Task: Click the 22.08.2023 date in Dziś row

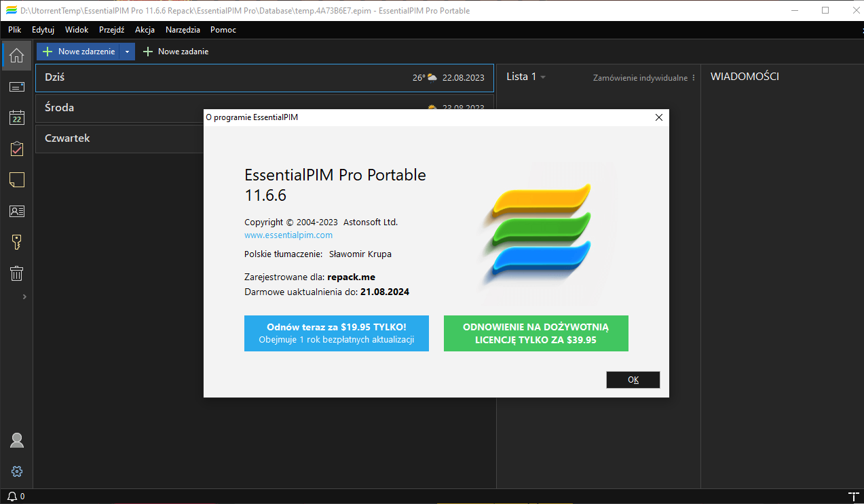Action: 464,78
